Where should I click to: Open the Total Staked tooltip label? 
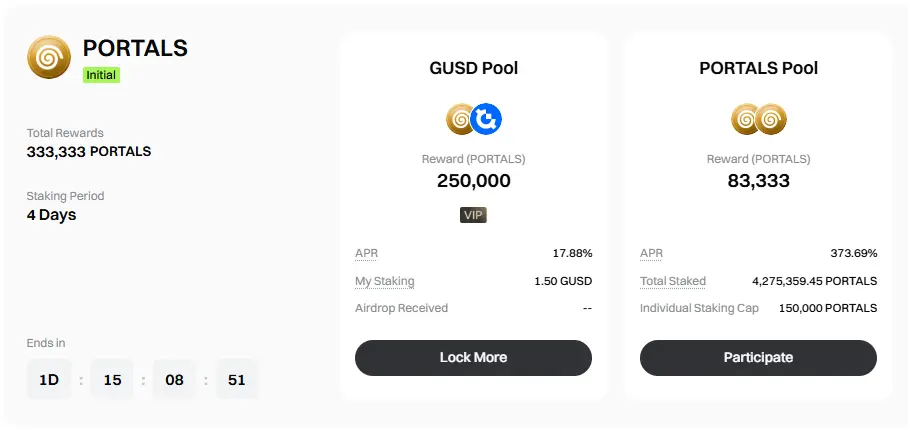[x=672, y=282]
